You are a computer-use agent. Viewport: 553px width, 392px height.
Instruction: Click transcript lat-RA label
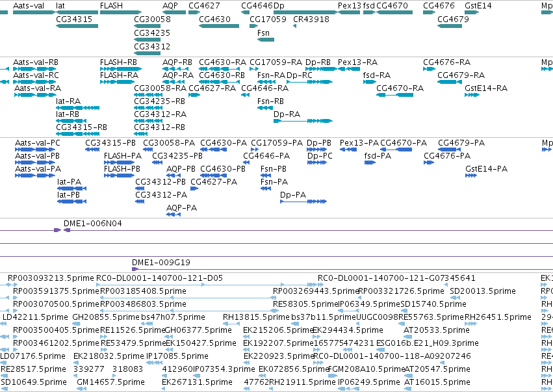[68, 101]
